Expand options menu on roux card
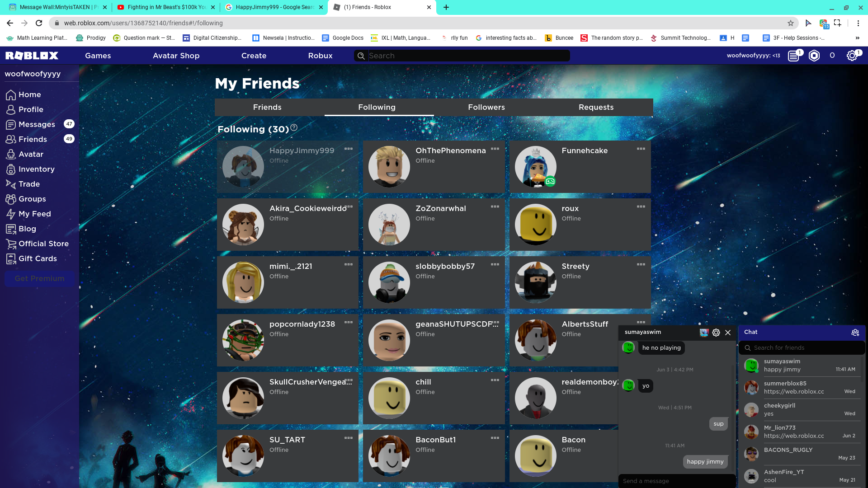The width and height of the screenshot is (868, 488). [641, 206]
